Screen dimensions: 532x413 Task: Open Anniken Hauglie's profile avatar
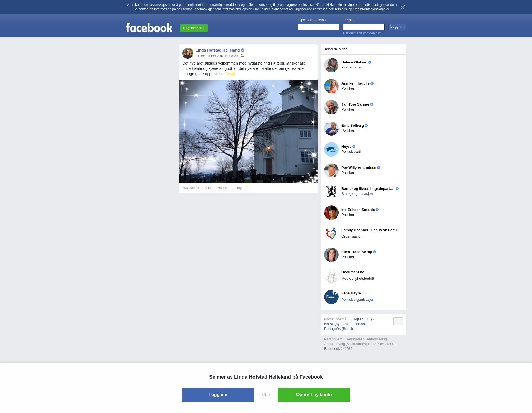pos(331,86)
